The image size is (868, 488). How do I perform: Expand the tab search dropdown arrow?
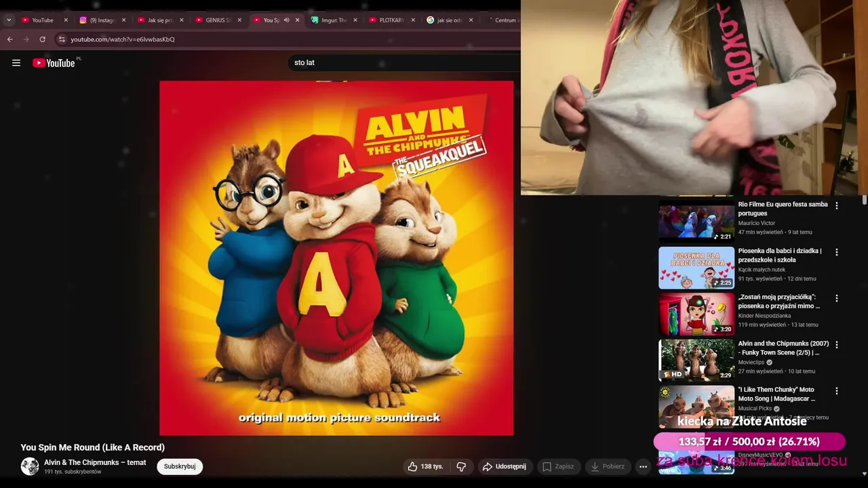tap(9, 20)
